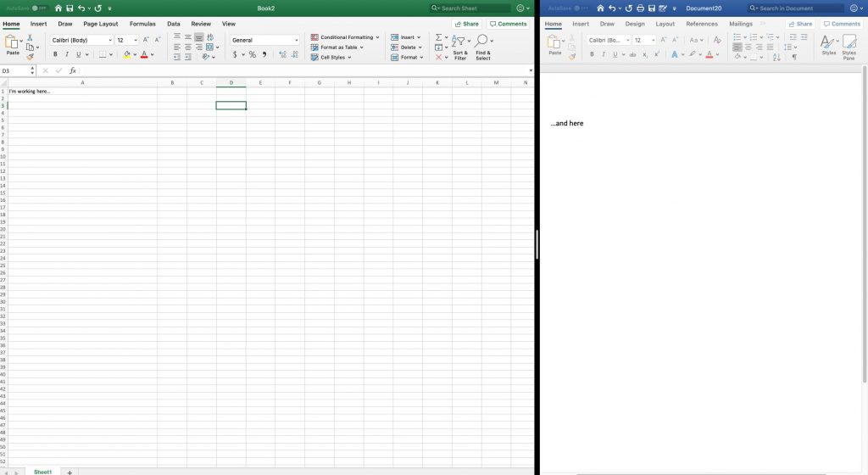Switch to Page Layout tab in Excel
This screenshot has width=868, height=475.
point(100,24)
